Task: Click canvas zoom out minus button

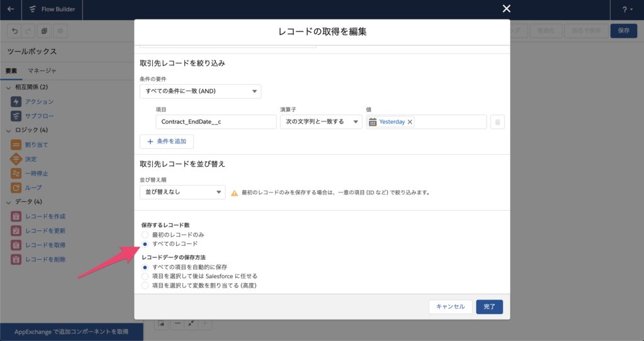Action: pyautogui.click(x=177, y=324)
